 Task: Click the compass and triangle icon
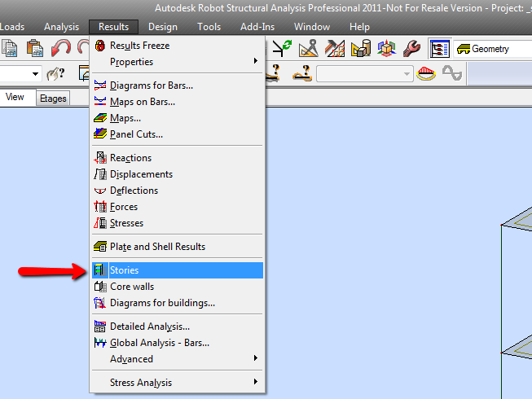pyautogui.click(x=309, y=48)
